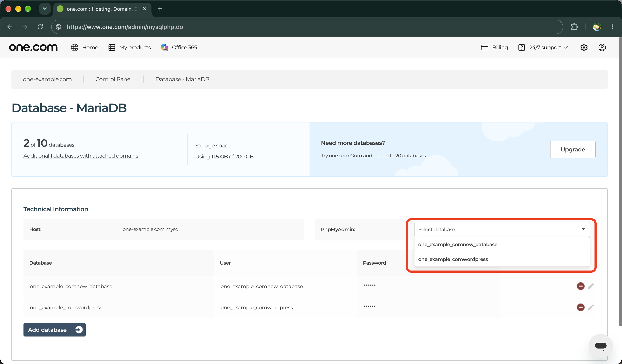Open Additional 1 databases with attached domains link

[x=81, y=156]
